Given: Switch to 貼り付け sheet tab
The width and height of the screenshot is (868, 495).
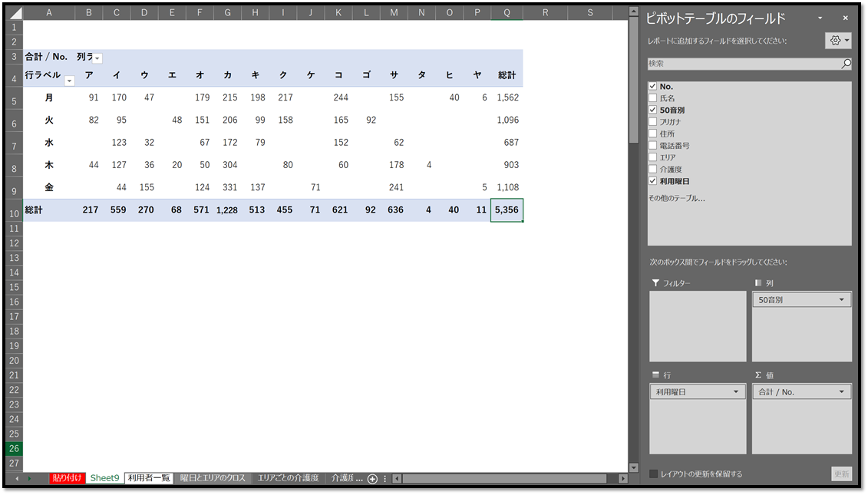Looking at the screenshot, I should 67,478.
